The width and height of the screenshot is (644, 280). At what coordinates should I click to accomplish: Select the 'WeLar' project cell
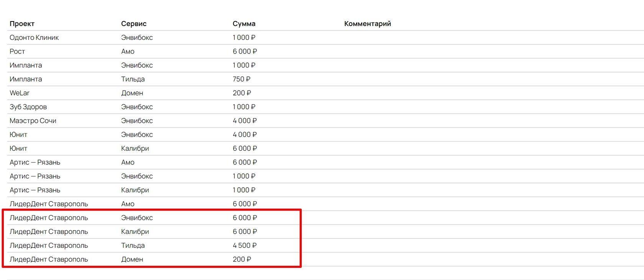coord(20,93)
